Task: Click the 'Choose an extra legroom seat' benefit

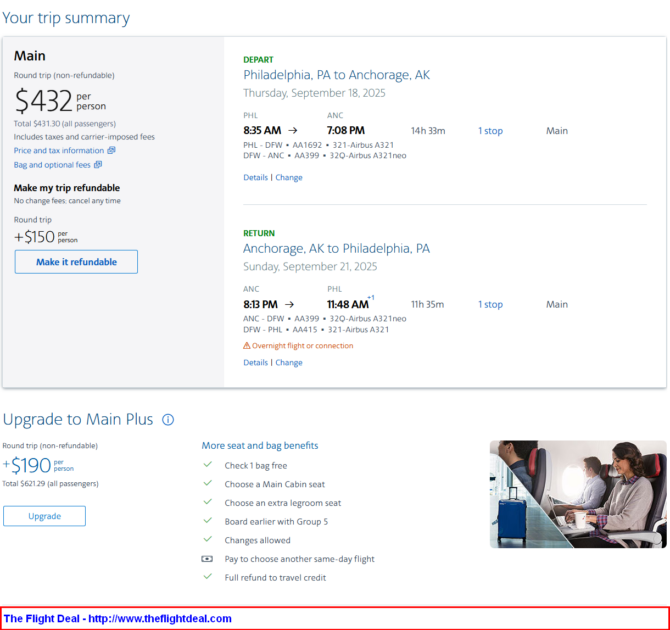Action: (283, 503)
